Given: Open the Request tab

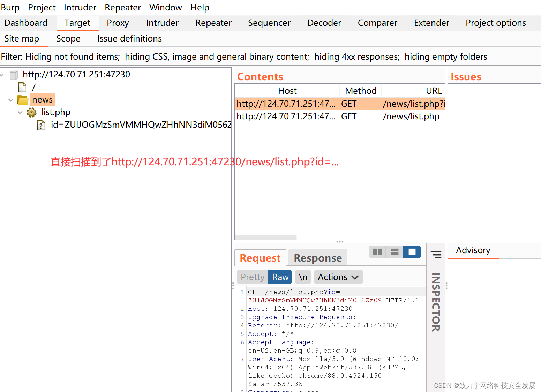Looking at the screenshot, I should (x=260, y=258).
